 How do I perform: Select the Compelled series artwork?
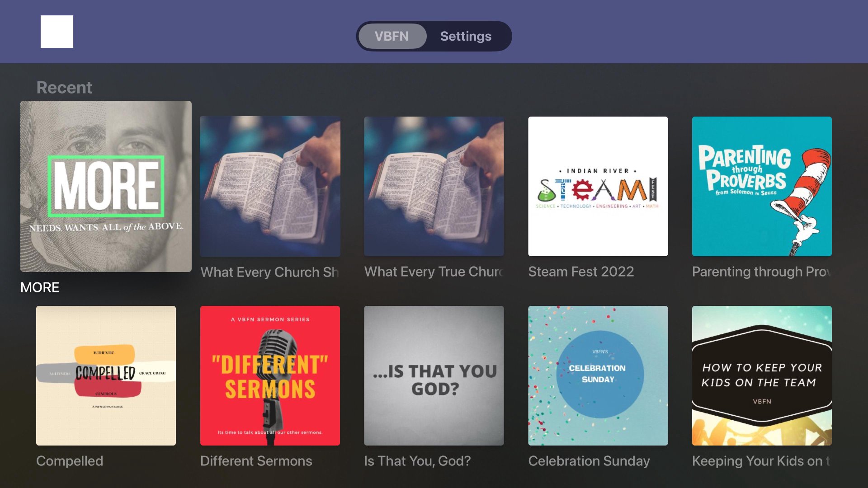pos(106,375)
